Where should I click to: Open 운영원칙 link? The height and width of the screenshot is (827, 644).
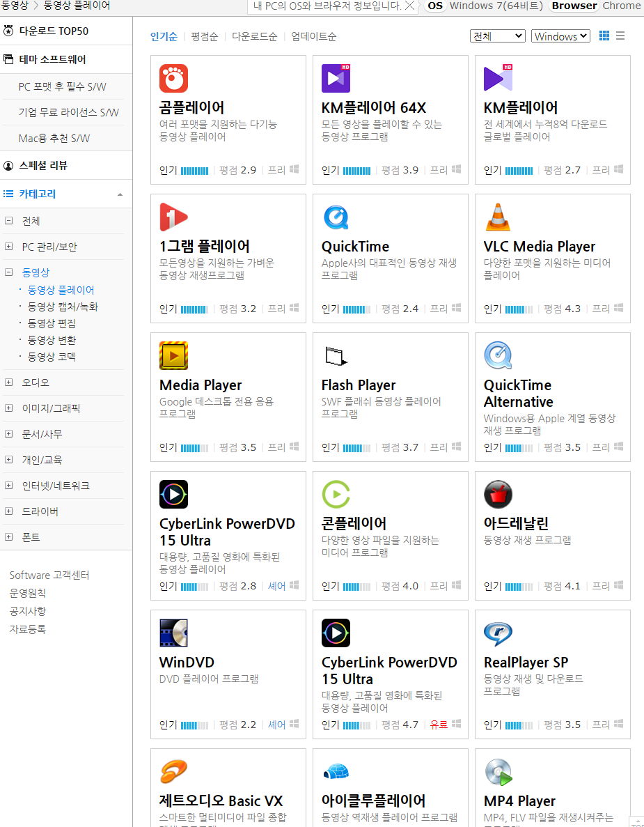point(27,593)
